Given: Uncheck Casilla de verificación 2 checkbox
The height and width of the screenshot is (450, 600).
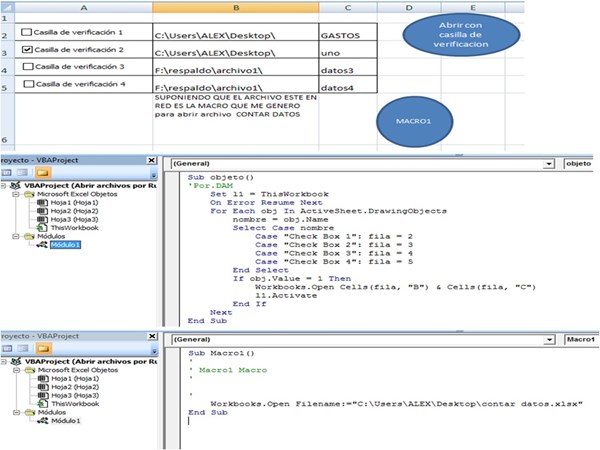Looking at the screenshot, I should (27, 49).
